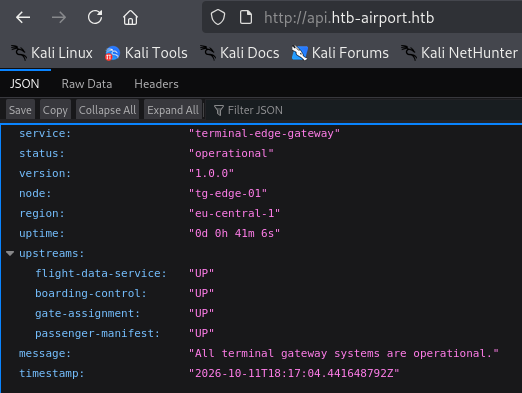Image resolution: width=522 pixels, height=393 pixels.
Task: Click the "terminal-edge-gateway" value
Action: [264, 133]
